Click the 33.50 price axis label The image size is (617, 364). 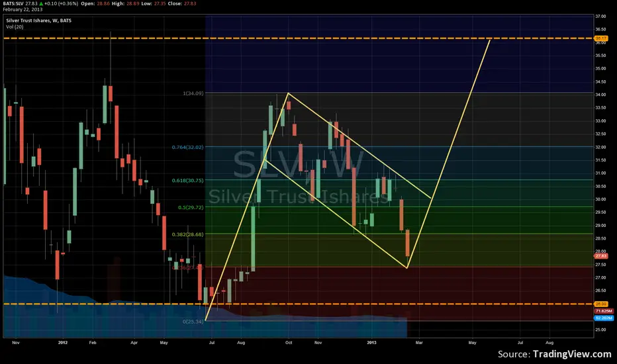tap(600, 108)
